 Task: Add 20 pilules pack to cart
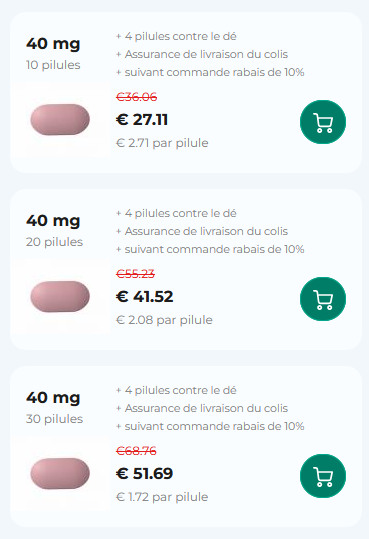(323, 299)
